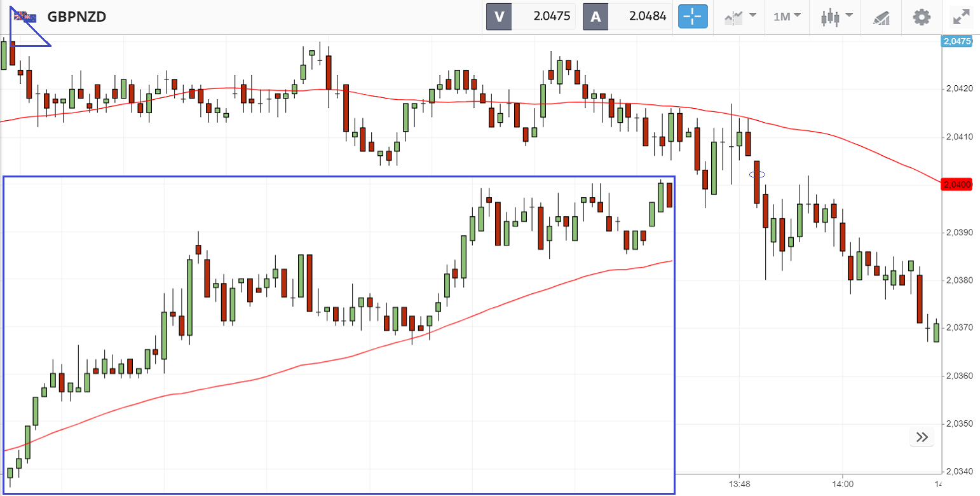Click the V sell button
The width and height of the screenshot is (980, 496).
coord(499,17)
